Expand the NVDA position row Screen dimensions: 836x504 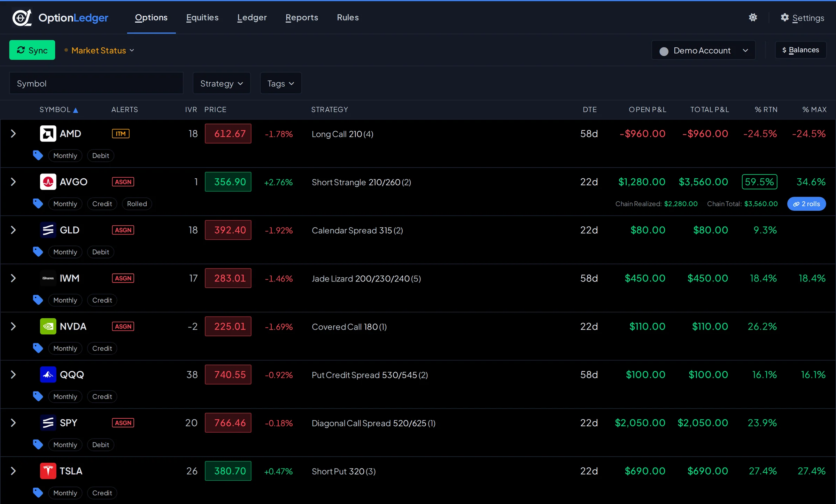pos(13,326)
